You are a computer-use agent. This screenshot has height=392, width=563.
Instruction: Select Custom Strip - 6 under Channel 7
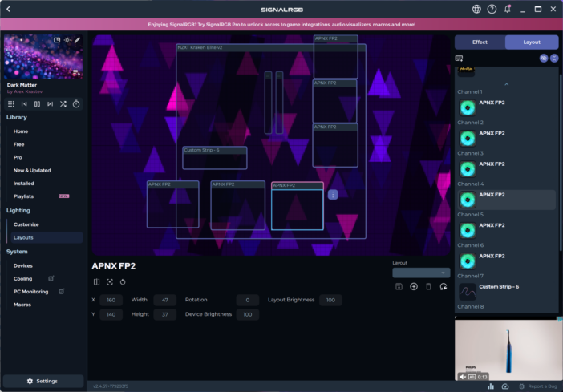[507, 292]
